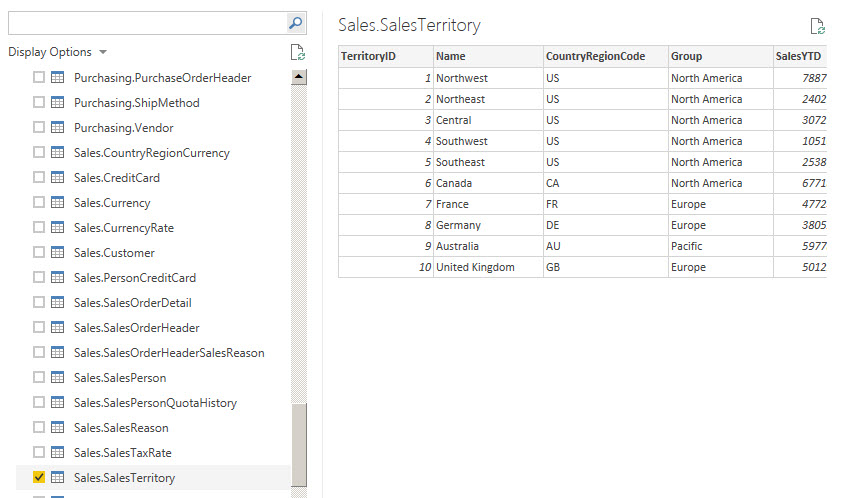Screen dimensions: 841x498
Task: Enable the Sales.SalesOrderHeader checkbox
Action: coord(39,328)
